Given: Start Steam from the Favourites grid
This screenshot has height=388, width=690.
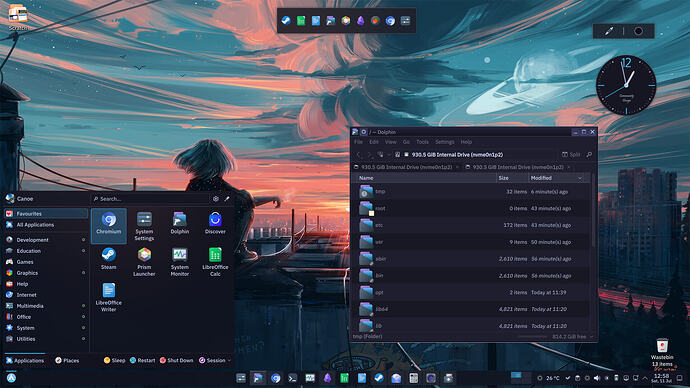Looking at the screenshot, I should click(x=109, y=258).
